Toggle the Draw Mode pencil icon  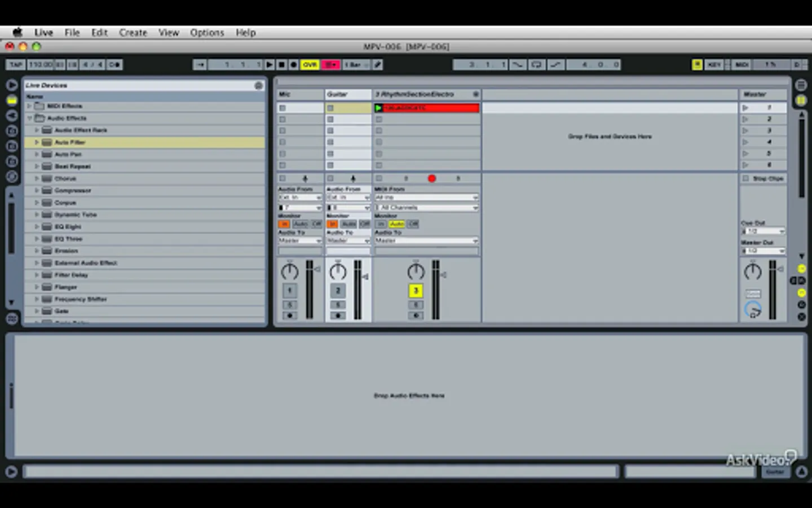click(x=378, y=65)
